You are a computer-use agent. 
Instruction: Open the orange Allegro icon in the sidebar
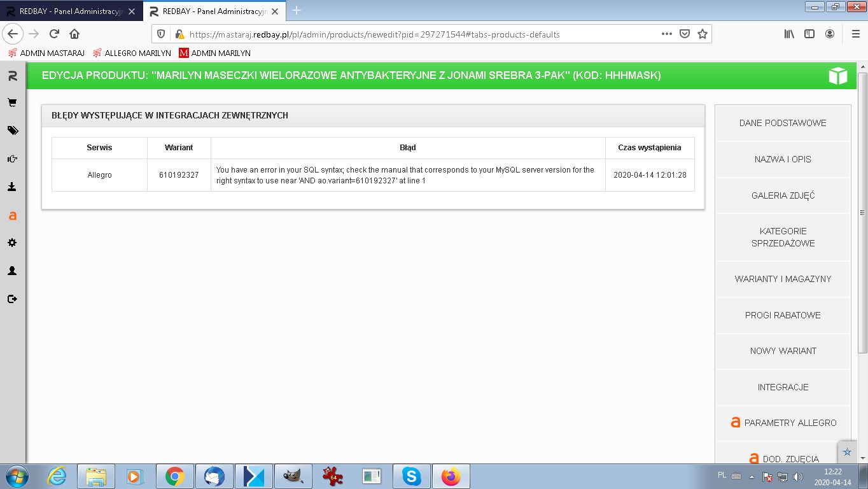coord(12,216)
